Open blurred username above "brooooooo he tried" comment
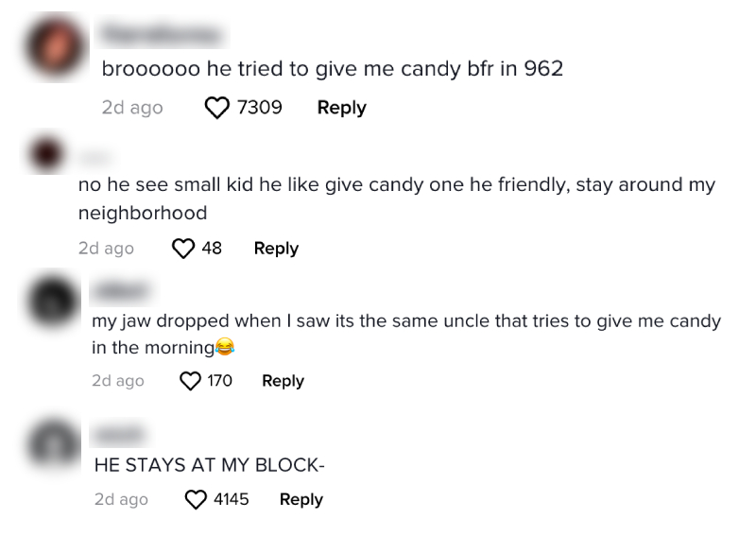Screen dimensions: 756x536 tap(163, 36)
